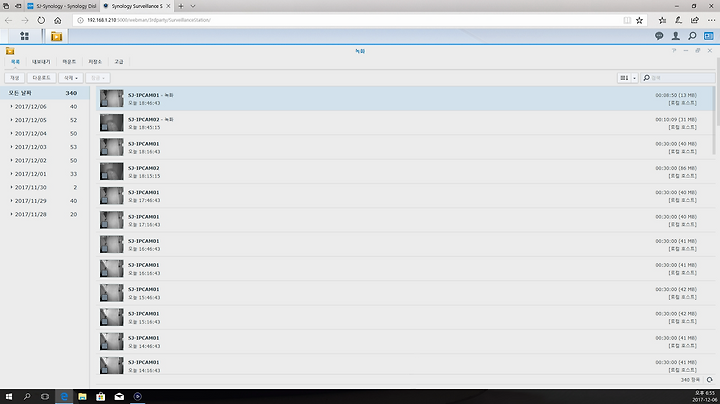Switch to the 저장소 (Storage) tab

coord(95,62)
